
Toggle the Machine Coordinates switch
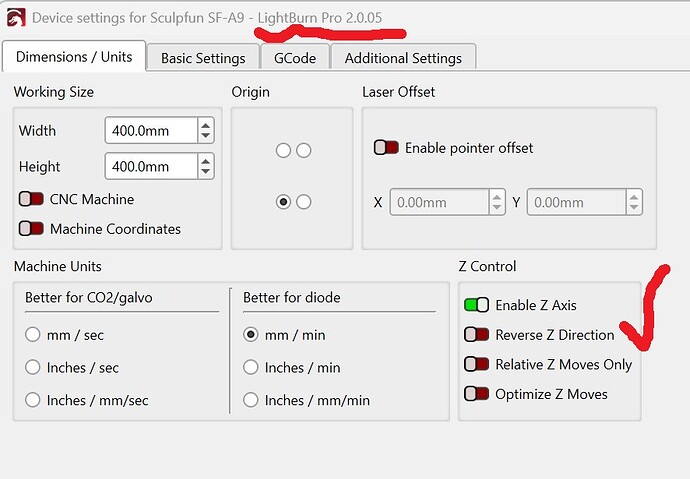[x=31, y=228]
